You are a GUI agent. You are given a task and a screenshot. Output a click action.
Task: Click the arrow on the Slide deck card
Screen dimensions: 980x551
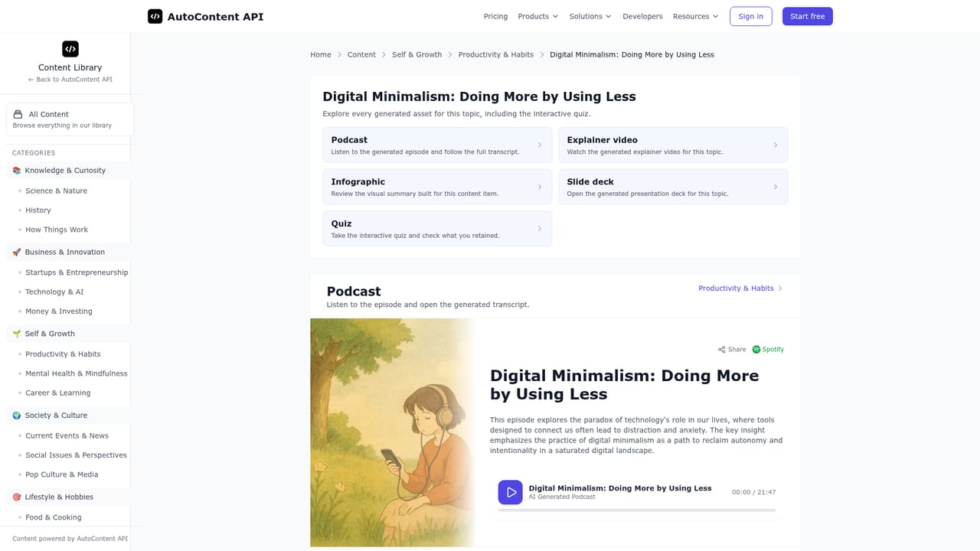point(776,187)
